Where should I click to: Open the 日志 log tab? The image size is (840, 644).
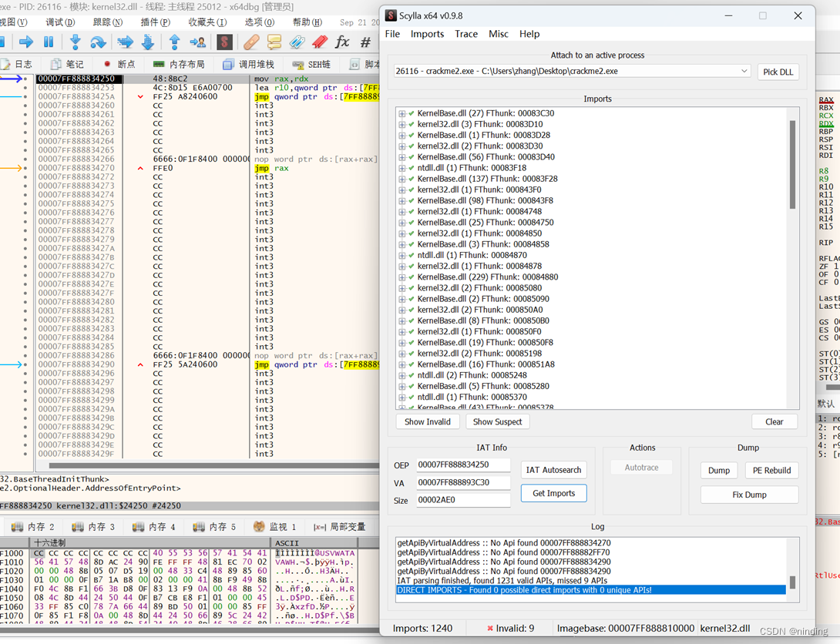click(x=17, y=64)
